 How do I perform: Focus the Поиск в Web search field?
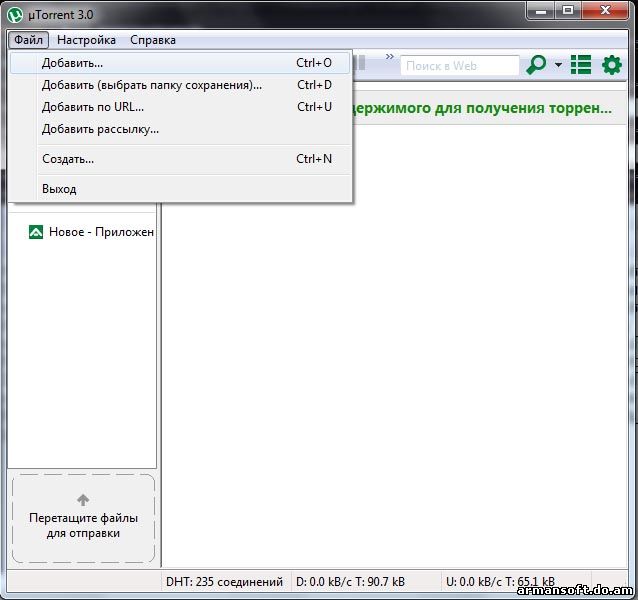click(x=460, y=65)
